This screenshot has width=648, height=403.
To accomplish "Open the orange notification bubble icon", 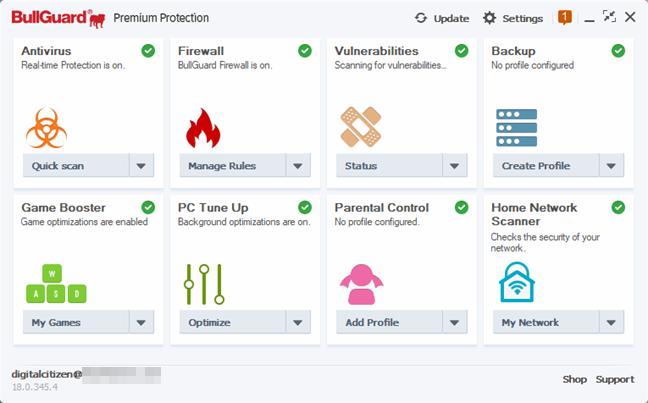I will point(565,17).
